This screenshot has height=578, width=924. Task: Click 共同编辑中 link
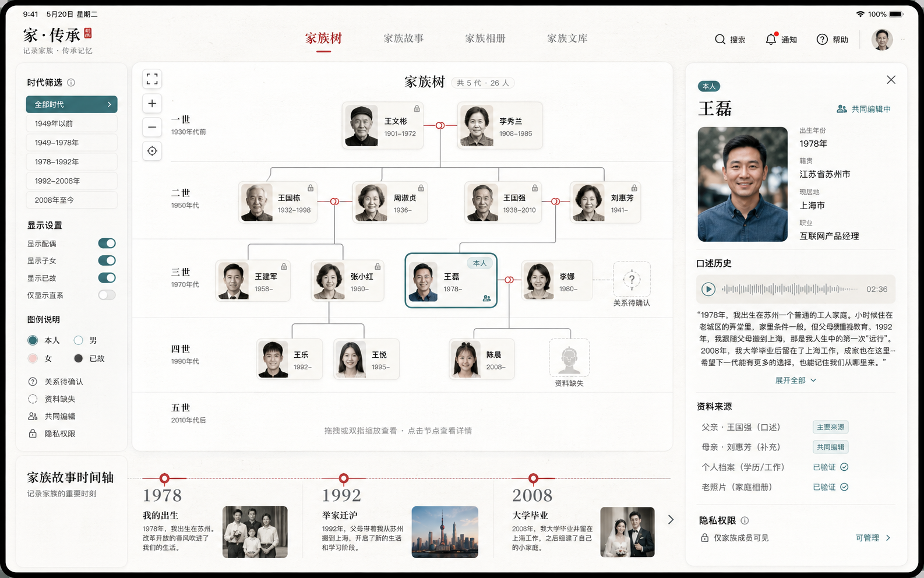point(863,109)
